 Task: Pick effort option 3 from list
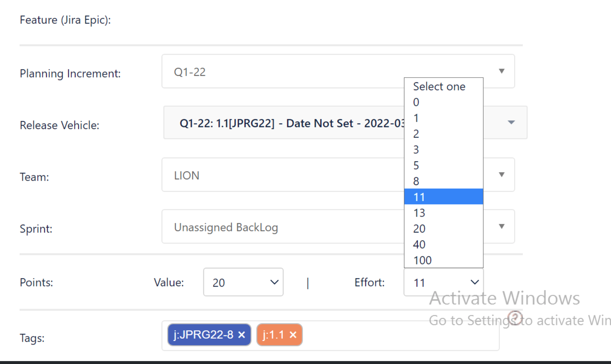416,150
